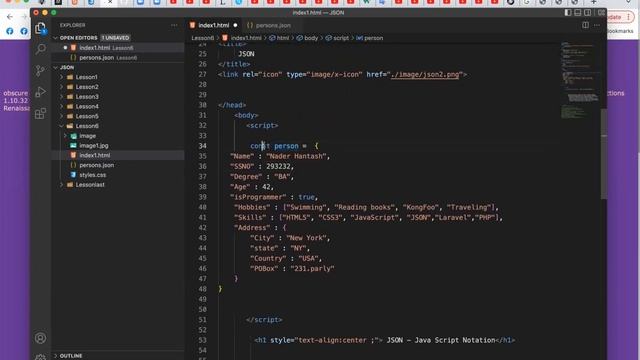640x360 pixels.
Task: Open the Explorer view in activity bar
Action: click(40, 28)
